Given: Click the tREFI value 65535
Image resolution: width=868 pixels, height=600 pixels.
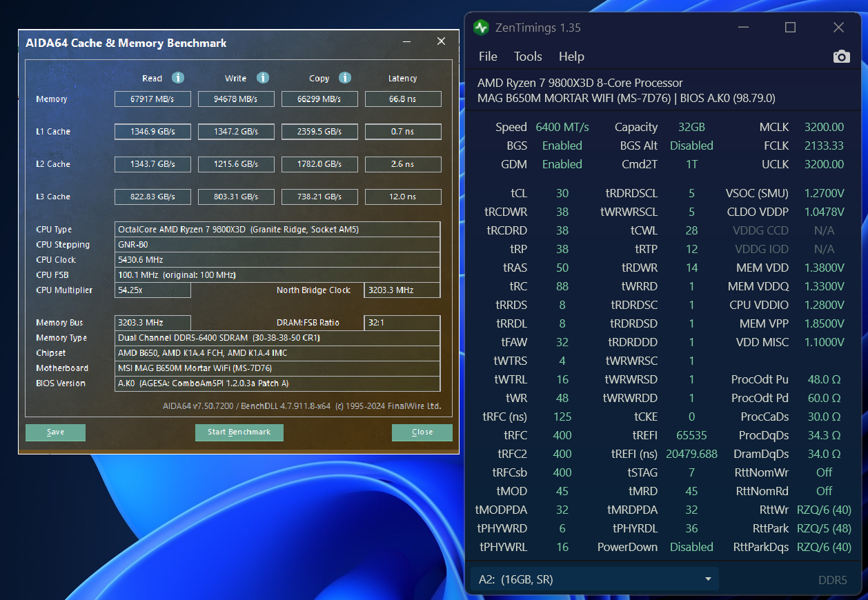Looking at the screenshot, I should [691, 435].
